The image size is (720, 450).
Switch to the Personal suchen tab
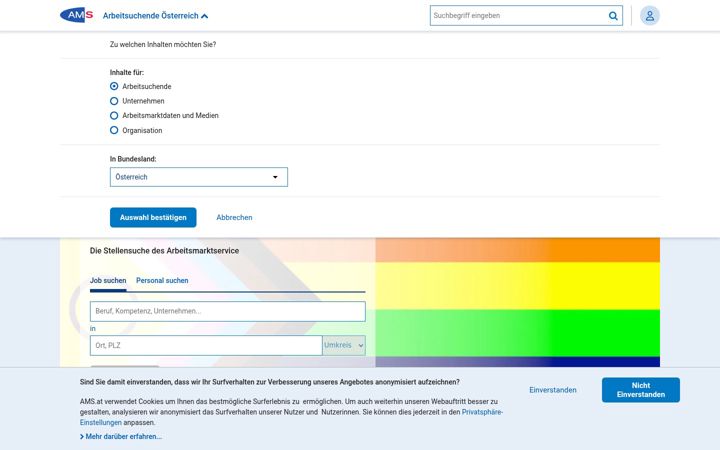(x=162, y=281)
